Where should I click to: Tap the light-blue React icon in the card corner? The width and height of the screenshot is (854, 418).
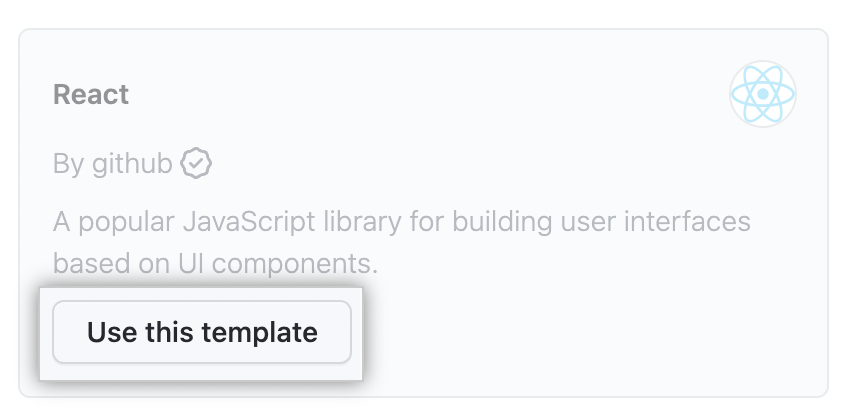click(763, 95)
